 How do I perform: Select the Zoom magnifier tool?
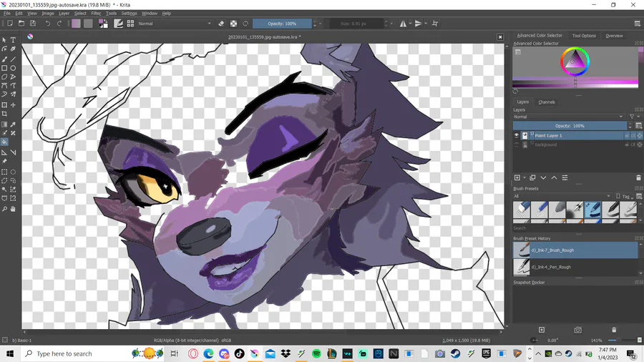[x=4, y=209]
